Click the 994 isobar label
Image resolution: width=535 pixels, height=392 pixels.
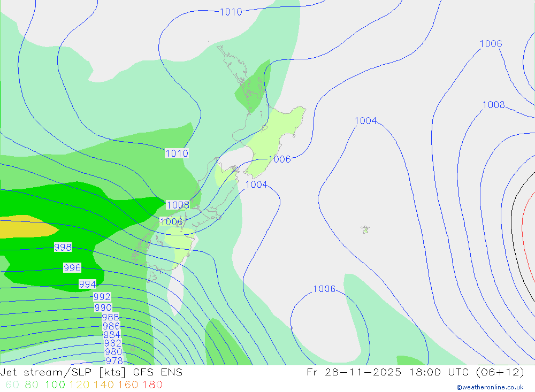click(87, 284)
